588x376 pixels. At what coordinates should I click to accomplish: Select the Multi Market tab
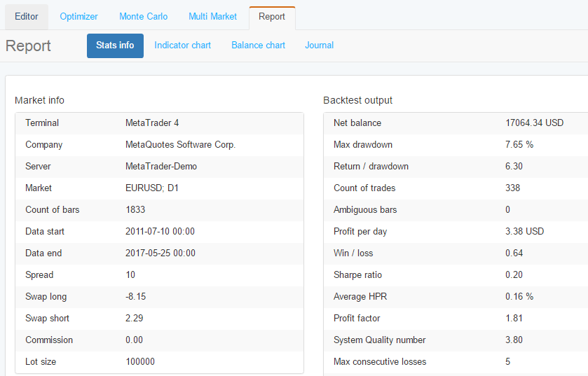click(213, 17)
